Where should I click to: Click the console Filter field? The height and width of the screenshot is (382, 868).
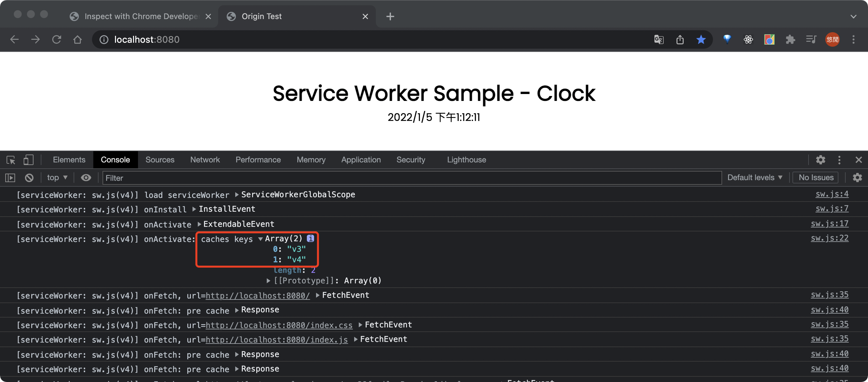coord(412,178)
